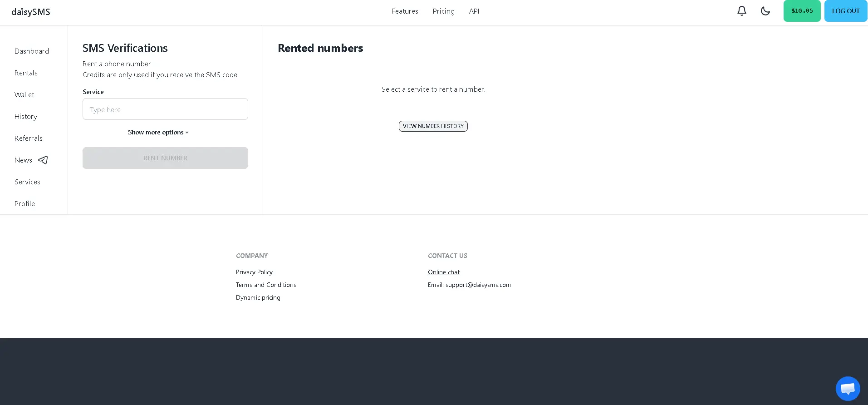
Task: Open News in the sidebar
Action: point(23,160)
